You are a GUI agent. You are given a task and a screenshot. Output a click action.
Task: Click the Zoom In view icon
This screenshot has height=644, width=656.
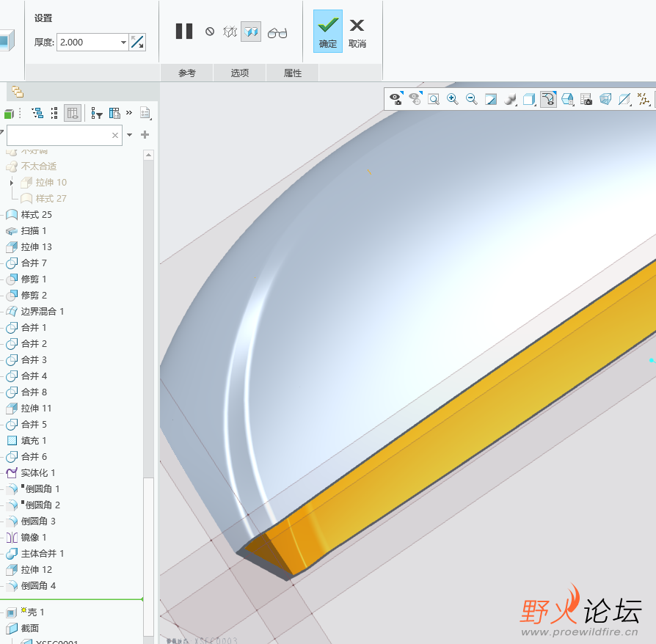pos(453,99)
